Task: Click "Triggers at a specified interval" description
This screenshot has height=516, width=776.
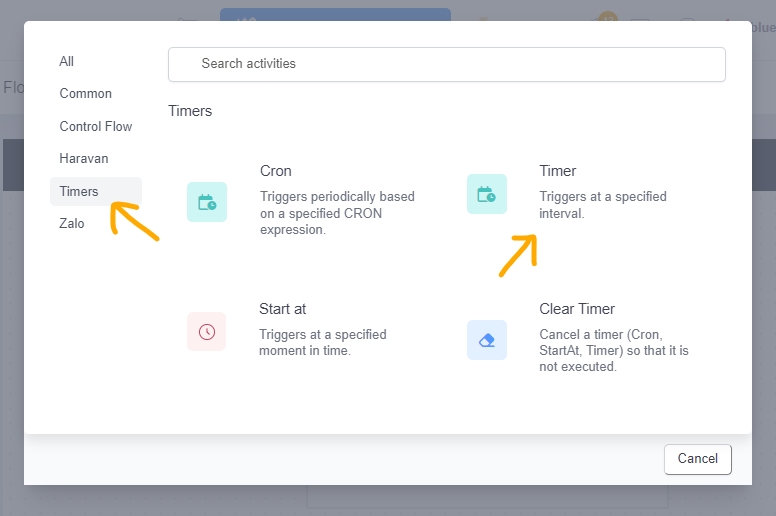Action: coord(603,205)
